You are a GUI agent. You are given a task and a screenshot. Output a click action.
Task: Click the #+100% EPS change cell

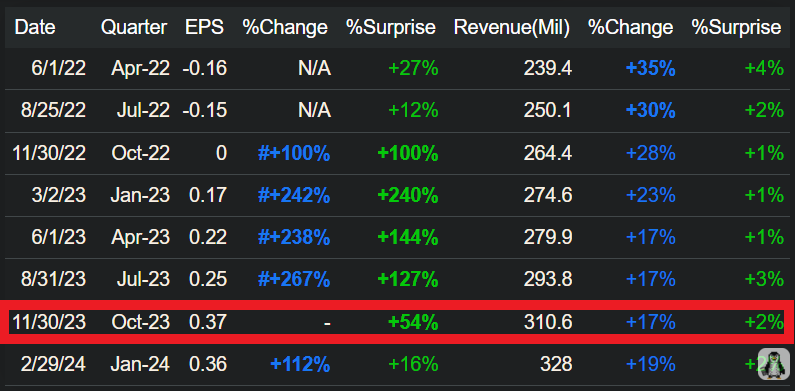coord(294,153)
